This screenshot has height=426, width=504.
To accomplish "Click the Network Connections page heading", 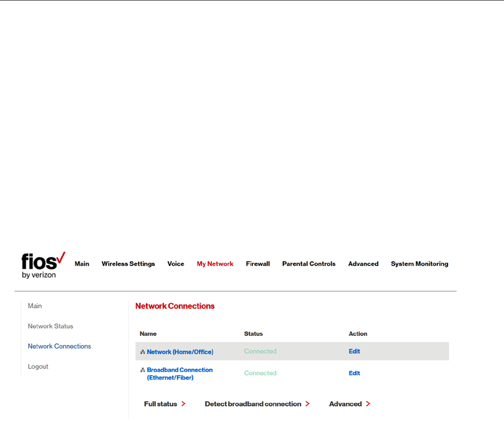I will pyautogui.click(x=175, y=306).
